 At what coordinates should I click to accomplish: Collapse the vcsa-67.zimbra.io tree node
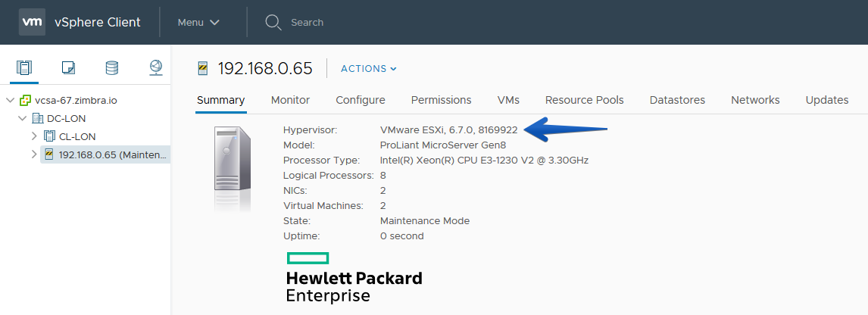point(9,101)
